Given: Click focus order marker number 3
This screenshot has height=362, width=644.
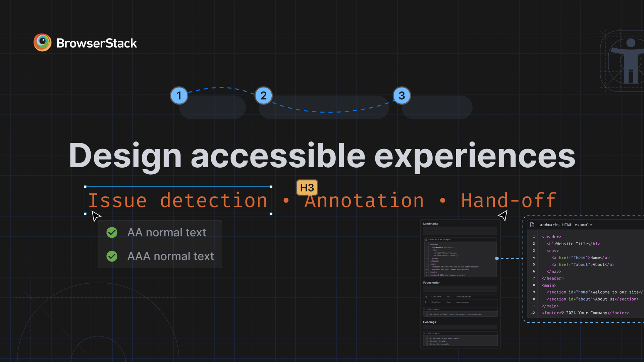Looking at the screenshot, I should coord(401,96).
